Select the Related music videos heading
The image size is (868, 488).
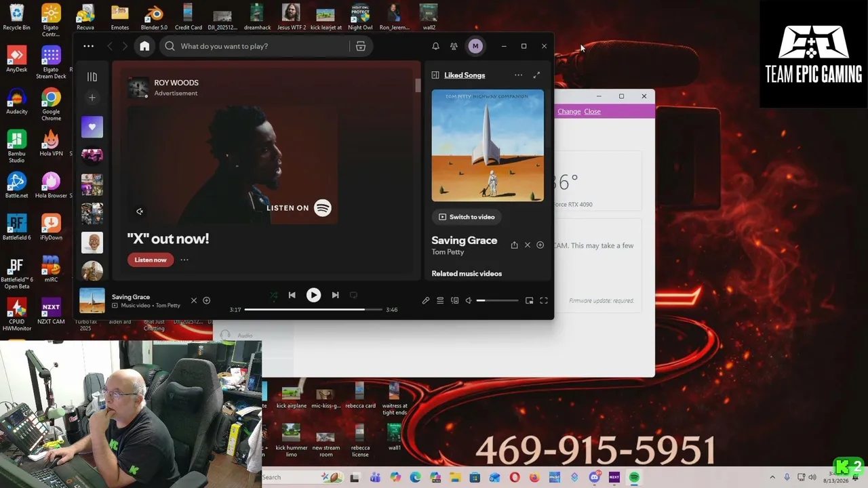pyautogui.click(x=467, y=274)
